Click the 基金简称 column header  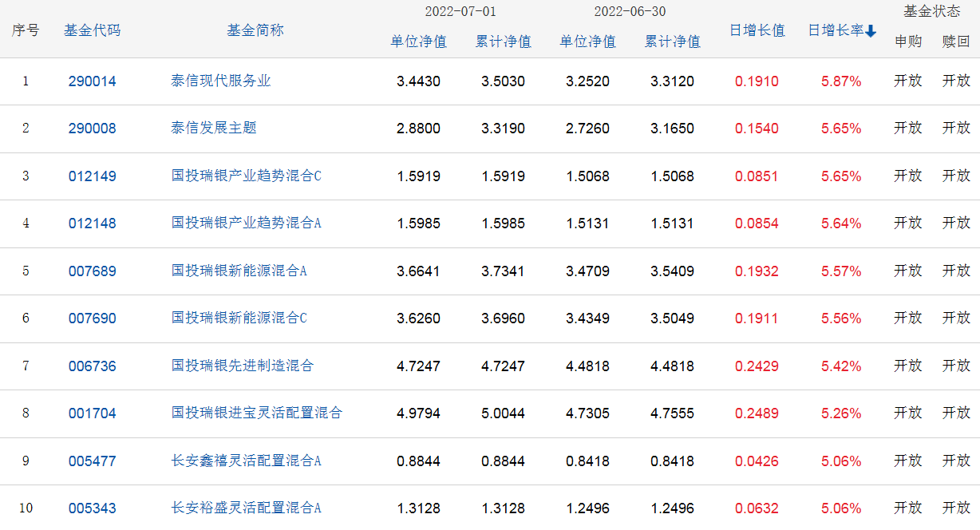(x=255, y=30)
